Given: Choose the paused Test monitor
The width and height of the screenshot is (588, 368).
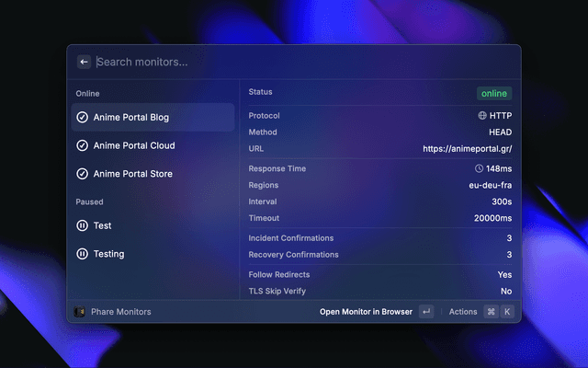Looking at the screenshot, I should pos(102,225).
